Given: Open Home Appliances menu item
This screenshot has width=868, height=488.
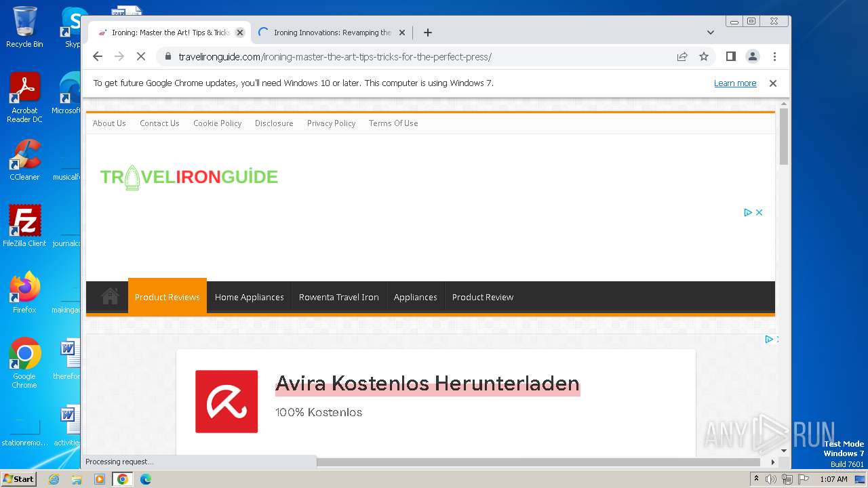Looking at the screenshot, I should click(x=250, y=297).
